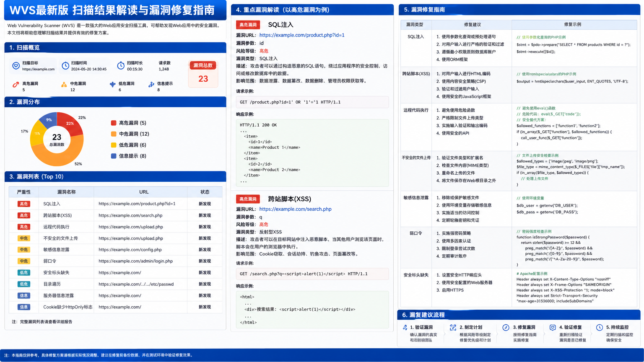The image size is (644, 362).
Task: Click the 中危 badge in 弱口令 row
Action: coord(24,261)
